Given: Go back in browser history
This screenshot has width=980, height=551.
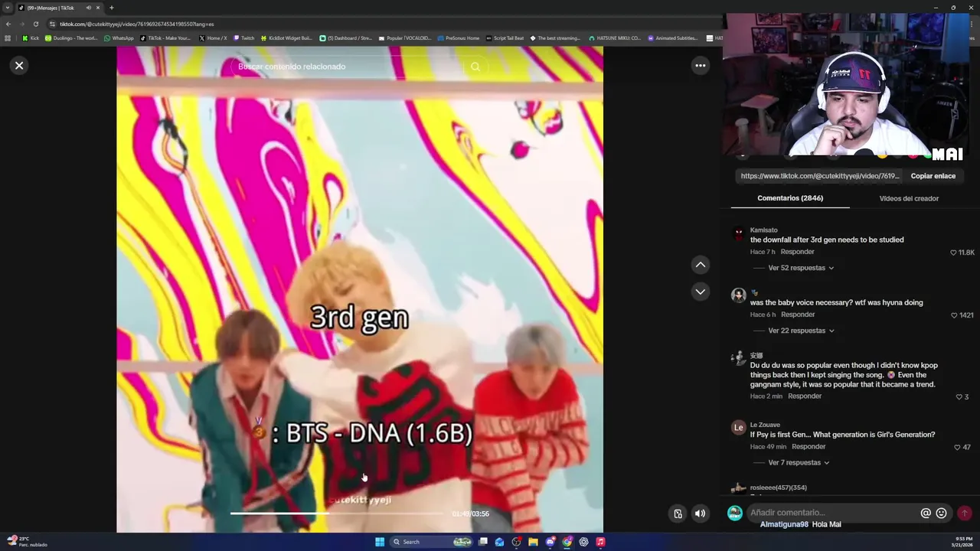Looking at the screenshot, I should pyautogui.click(x=8, y=24).
